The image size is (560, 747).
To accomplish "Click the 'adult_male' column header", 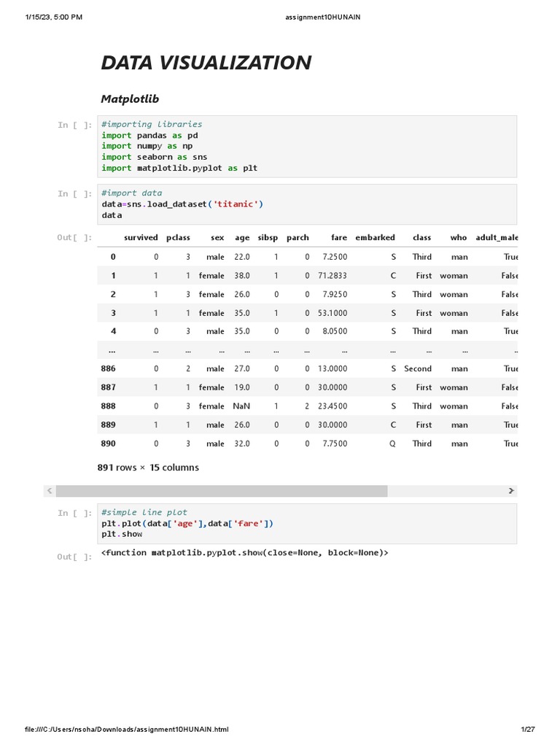I will tap(497, 237).
